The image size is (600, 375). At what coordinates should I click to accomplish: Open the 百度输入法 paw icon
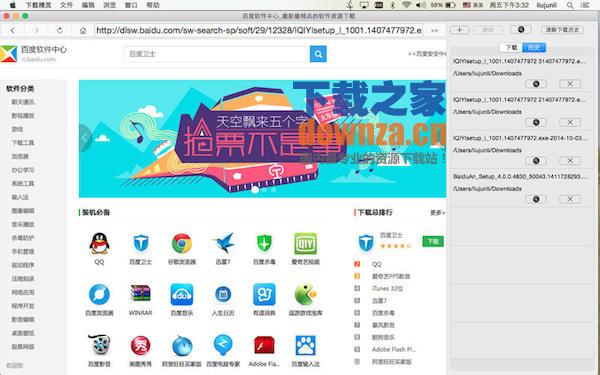click(x=305, y=346)
